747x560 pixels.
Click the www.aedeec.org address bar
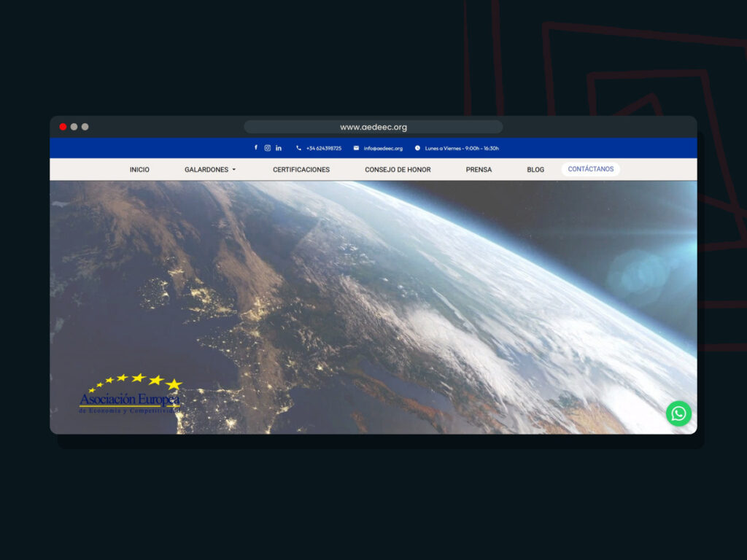[373, 127]
